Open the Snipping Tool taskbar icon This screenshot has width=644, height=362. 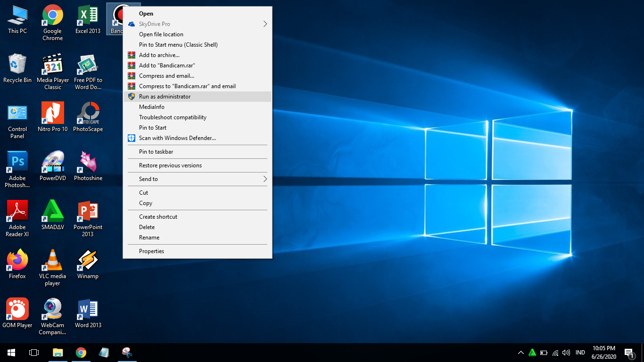127,353
